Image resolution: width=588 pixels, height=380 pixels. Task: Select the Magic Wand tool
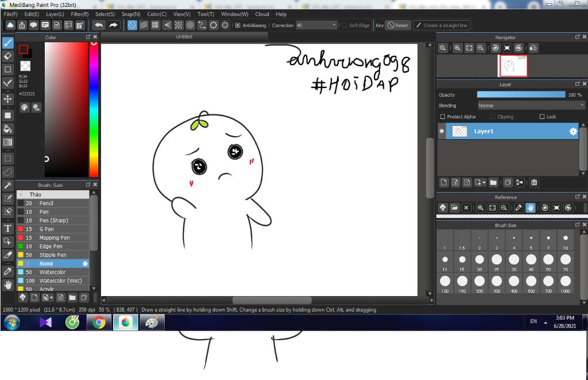pyautogui.click(x=8, y=185)
